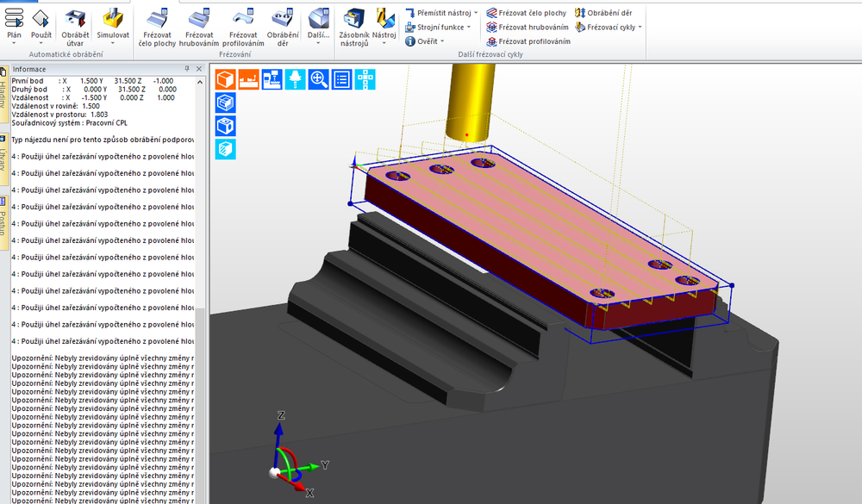Click Obrábění děr in Další frézovací cykly
The image size is (862, 504).
[x=609, y=13]
